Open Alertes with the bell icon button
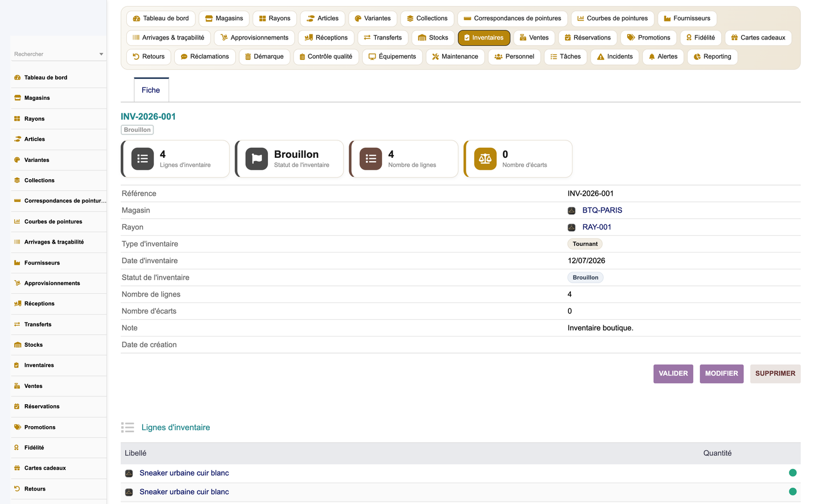This screenshot has height=504, width=815. (x=663, y=56)
